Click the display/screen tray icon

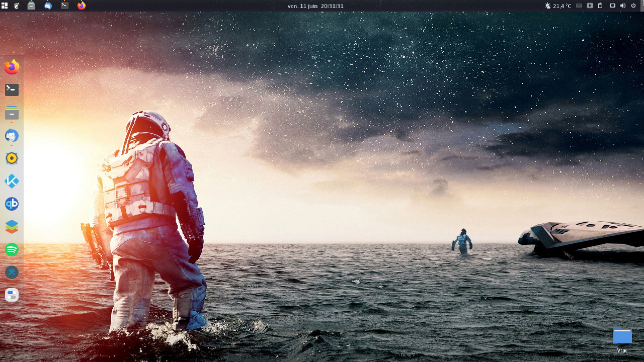612,6
